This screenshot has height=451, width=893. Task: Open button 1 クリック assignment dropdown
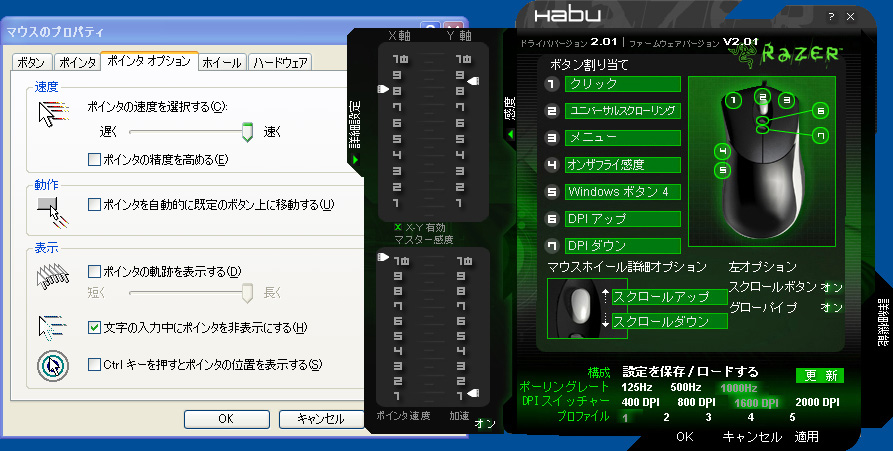pos(622,84)
